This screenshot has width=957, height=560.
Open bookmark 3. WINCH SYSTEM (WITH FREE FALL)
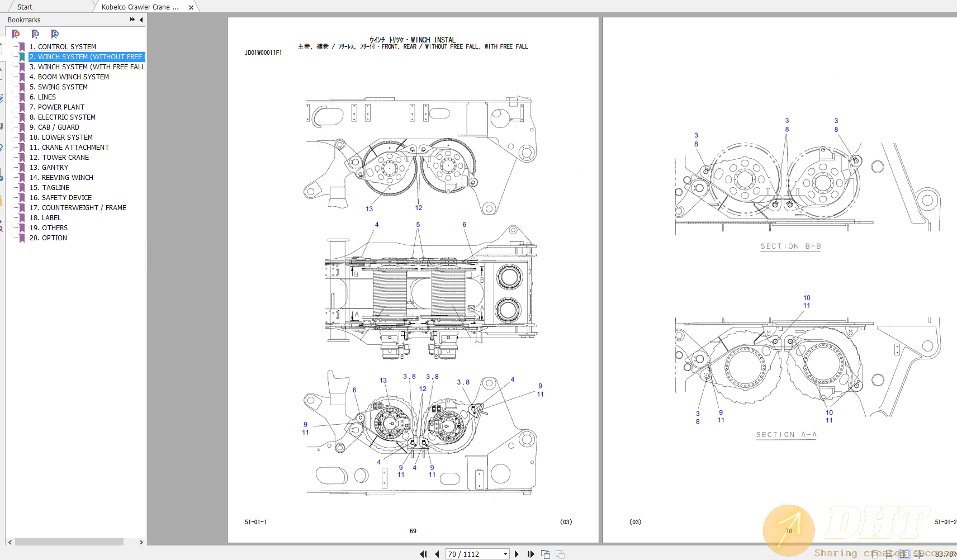(x=87, y=67)
